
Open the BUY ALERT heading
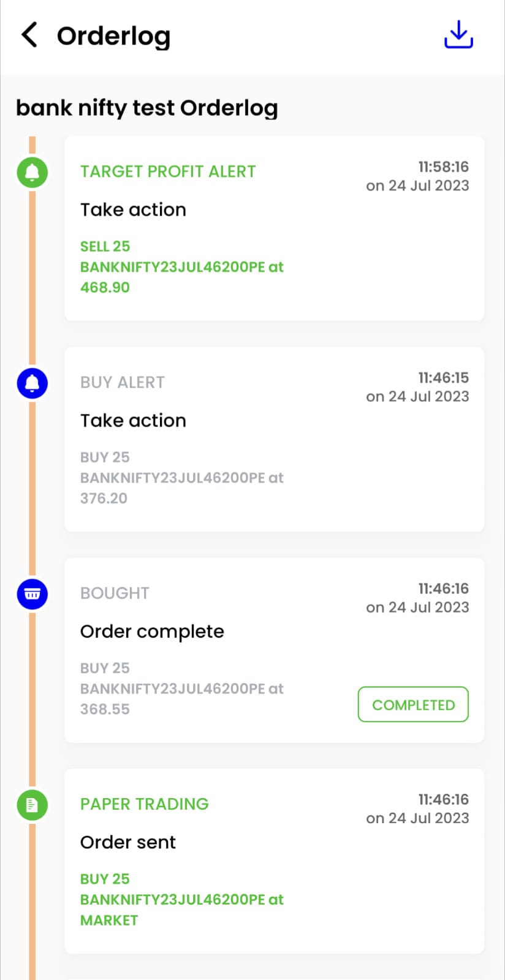click(x=123, y=382)
